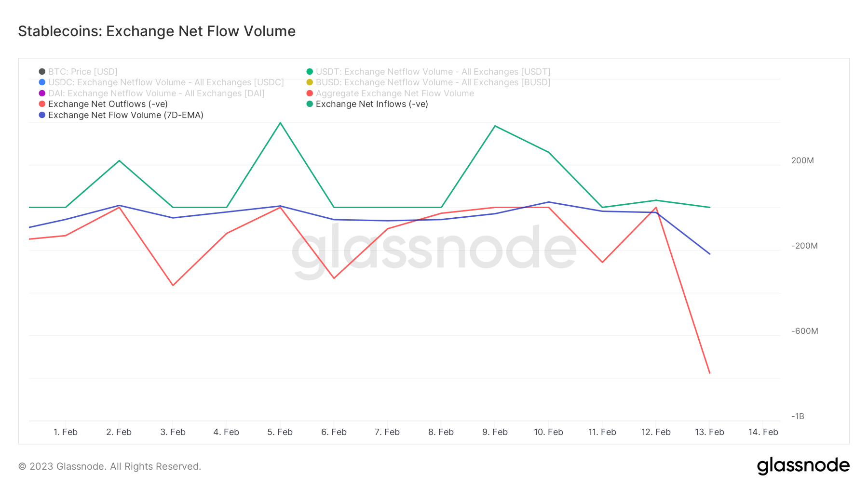Click the DAI: Exchange Netflow Volume label
The height and width of the screenshot is (488, 868).
pyautogui.click(x=156, y=93)
